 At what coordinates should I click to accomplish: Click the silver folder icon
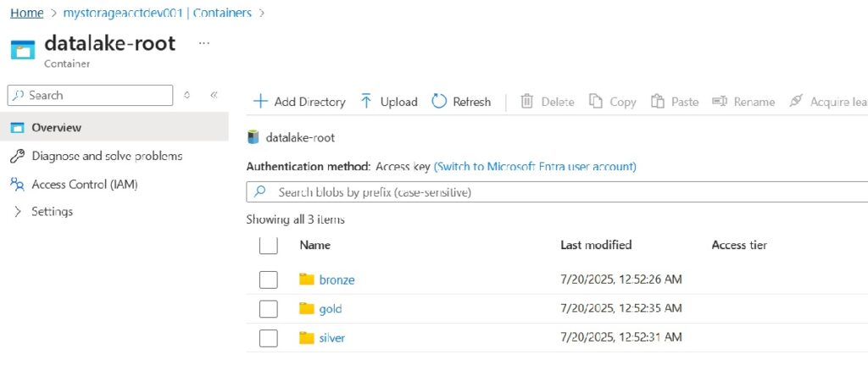307,338
